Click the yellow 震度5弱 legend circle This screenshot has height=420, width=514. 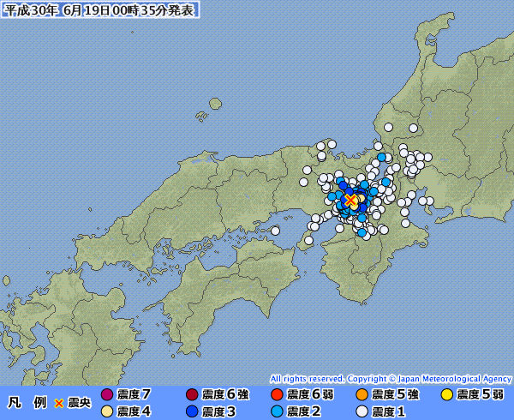pos(447,394)
